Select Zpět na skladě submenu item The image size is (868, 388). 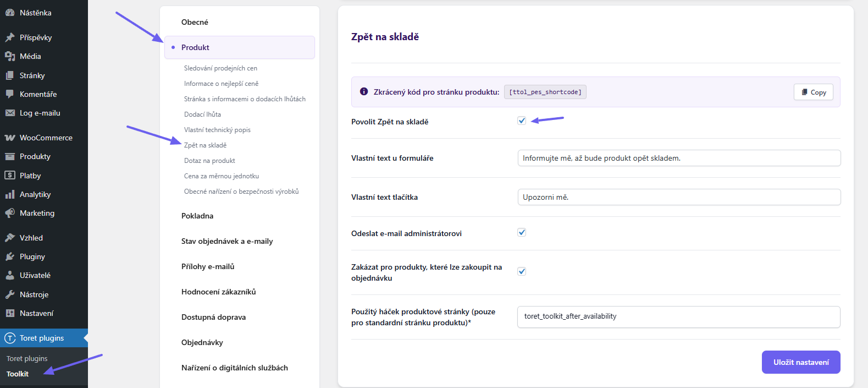[x=205, y=145]
